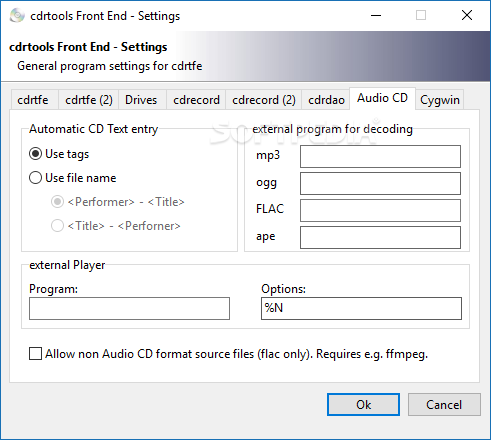Select the cdrecord (2) tab
This screenshot has height=440, width=491.
[x=264, y=100]
